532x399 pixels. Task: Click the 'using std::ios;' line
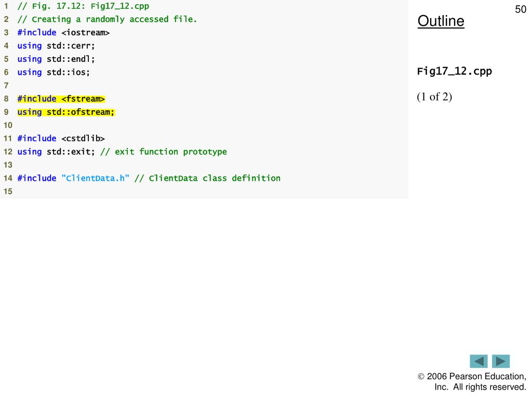pos(54,72)
